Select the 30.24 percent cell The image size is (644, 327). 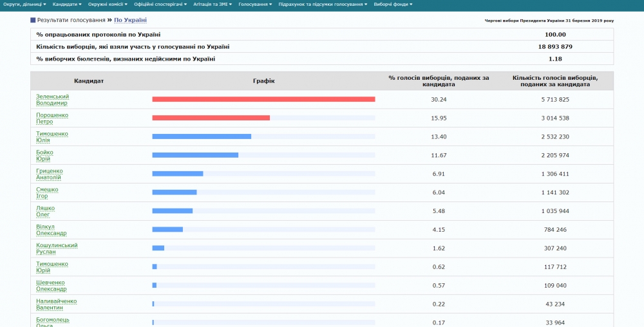pos(439,100)
